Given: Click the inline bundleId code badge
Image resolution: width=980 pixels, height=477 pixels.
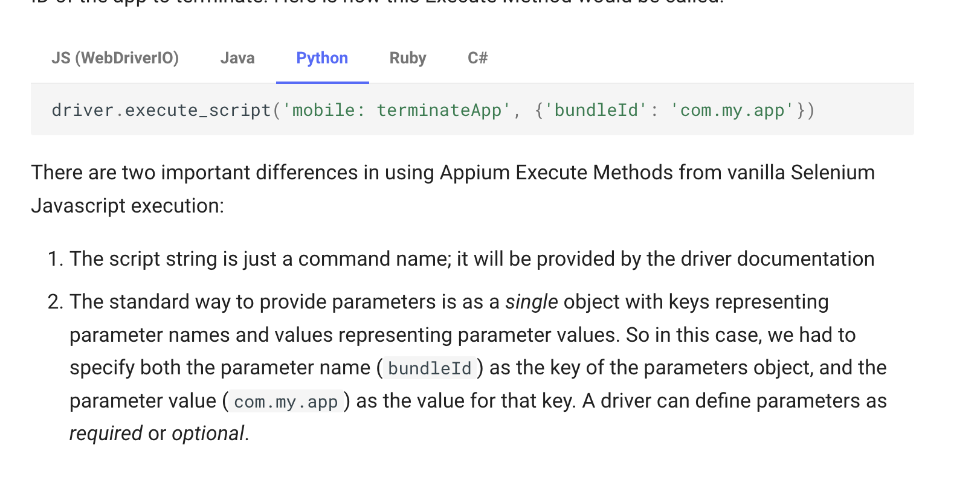Looking at the screenshot, I should 429,368.
